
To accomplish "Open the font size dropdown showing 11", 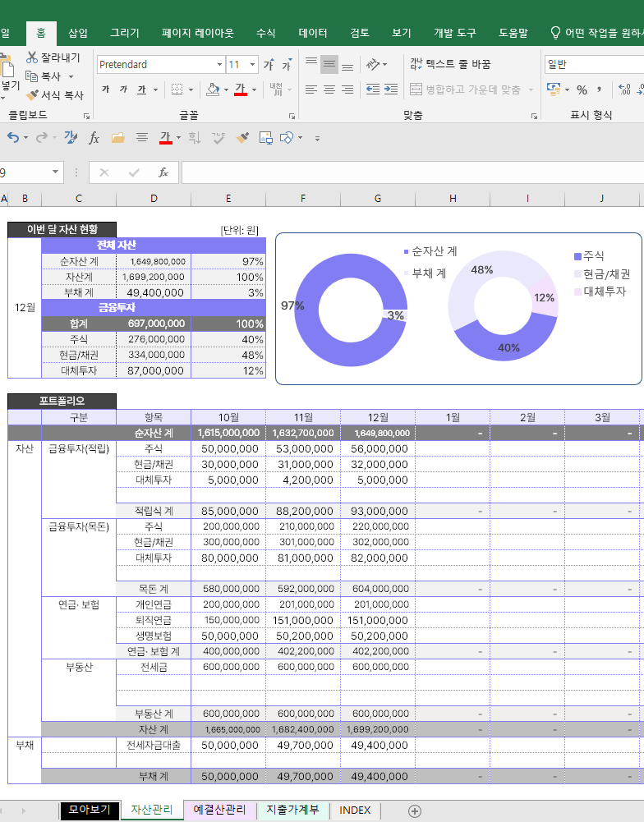I will click(253, 65).
